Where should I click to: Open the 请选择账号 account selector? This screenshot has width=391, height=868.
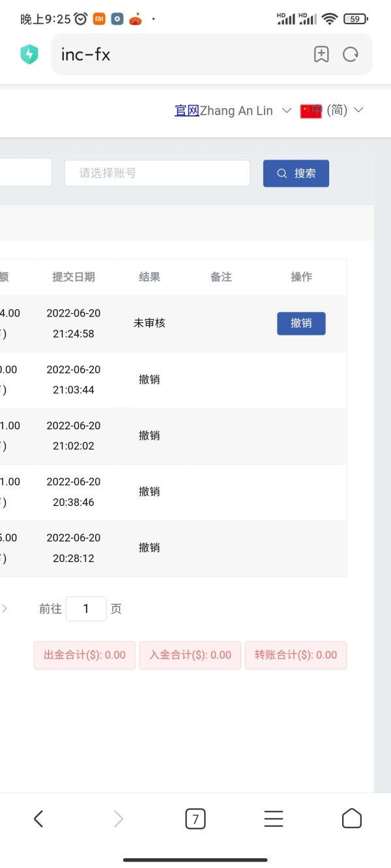click(157, 173)
